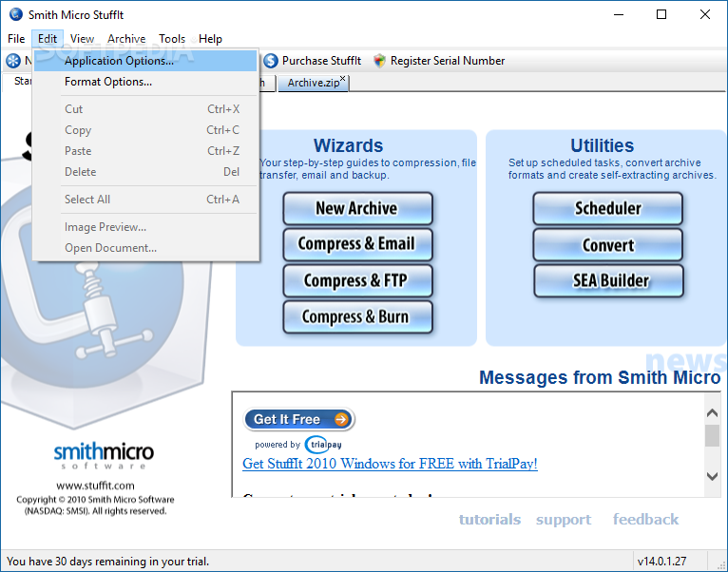Click the www.stuffit.com text
This screenshot has height=572, width=728.
pyautogui.click(x=95, y=486)
